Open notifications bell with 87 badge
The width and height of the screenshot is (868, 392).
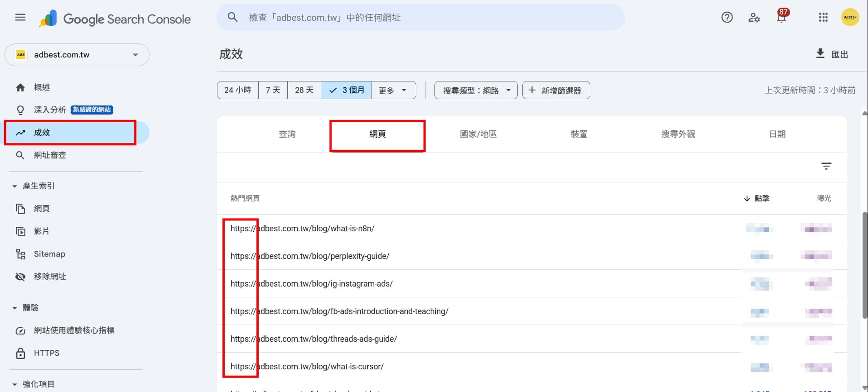click(x=782, y=17)
